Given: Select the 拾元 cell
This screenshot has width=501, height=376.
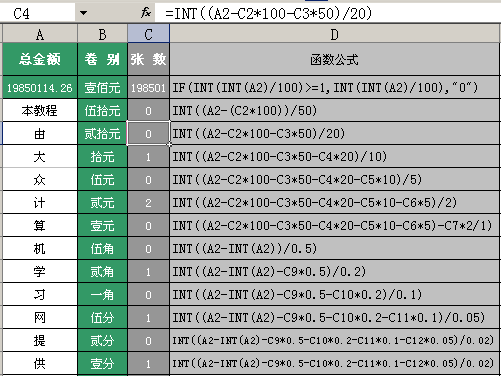Looking at the screenshot, I should click(x=102, y=156).
